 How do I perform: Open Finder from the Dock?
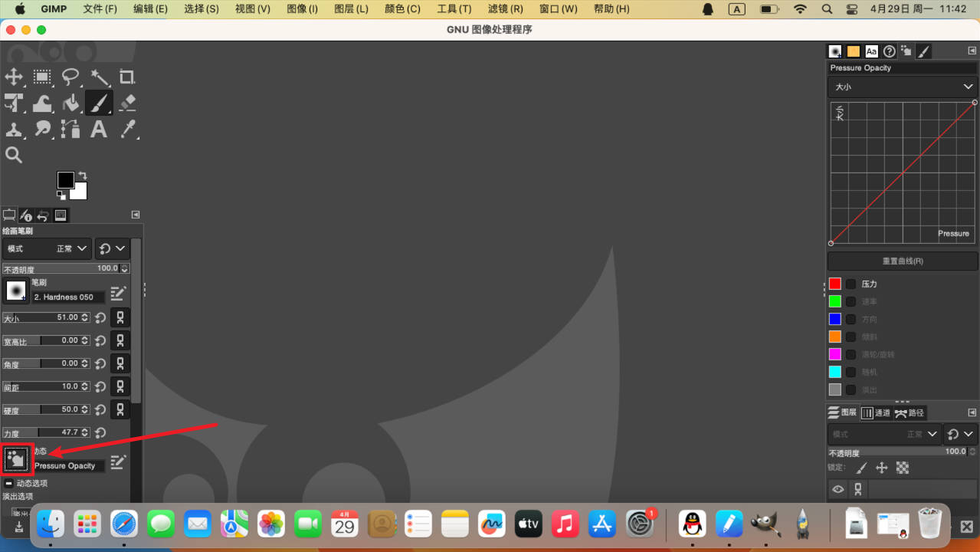point(51,524)
